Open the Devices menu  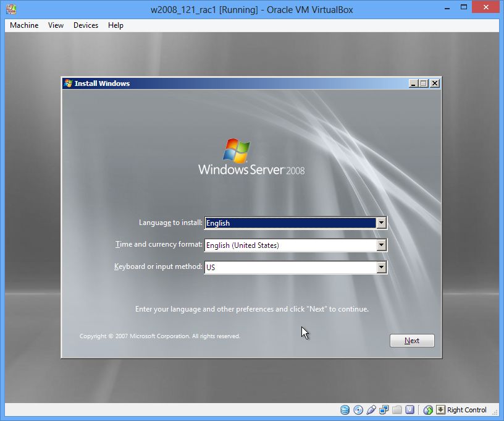(86, 25)
